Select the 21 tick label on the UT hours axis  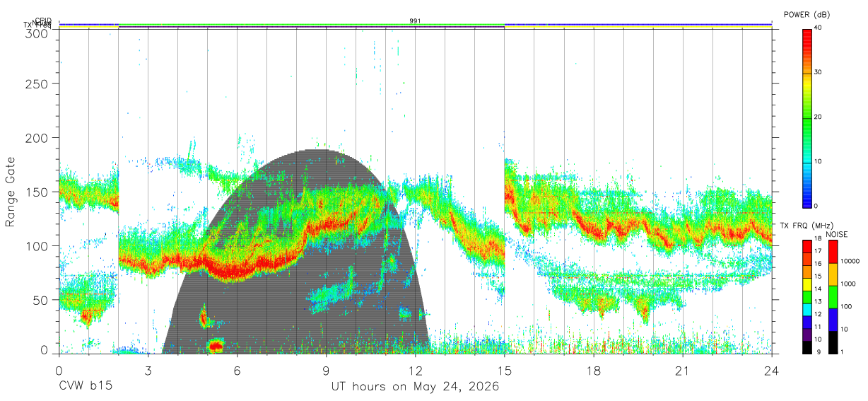click(683, 371)
